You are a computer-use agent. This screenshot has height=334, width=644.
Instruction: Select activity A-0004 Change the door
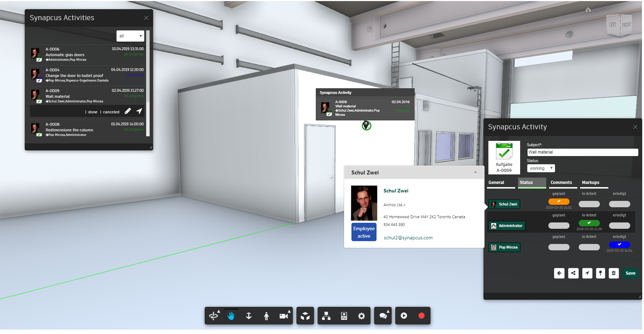(x=87, y=75)
